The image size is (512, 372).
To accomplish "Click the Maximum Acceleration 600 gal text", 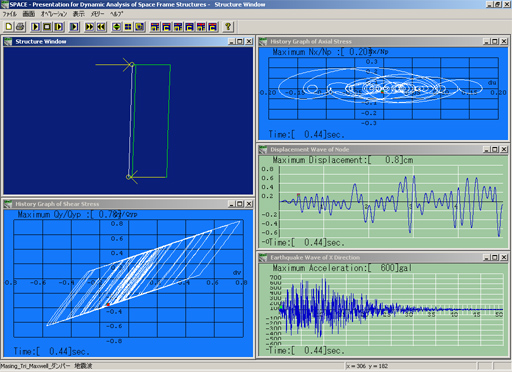I will (x=342, y=268).
